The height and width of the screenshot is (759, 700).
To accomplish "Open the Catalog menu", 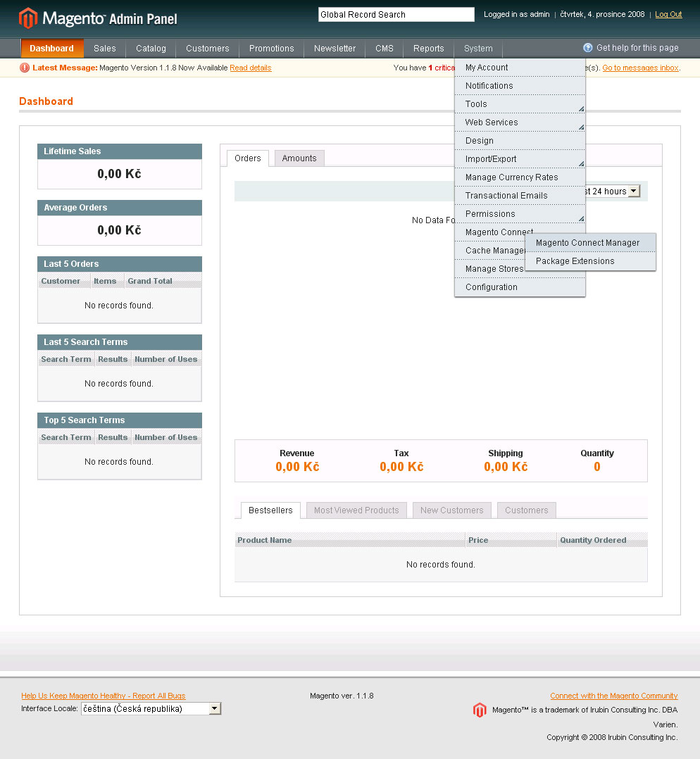I will point(151,49).
